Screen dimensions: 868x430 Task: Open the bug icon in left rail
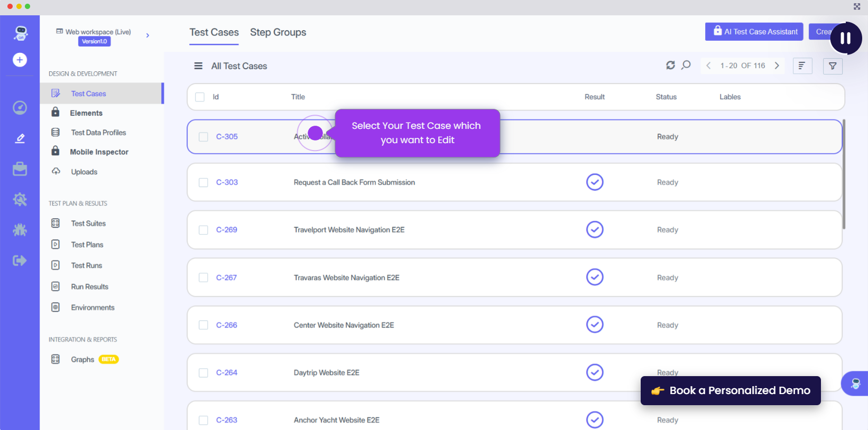click(x=20, y=230)
